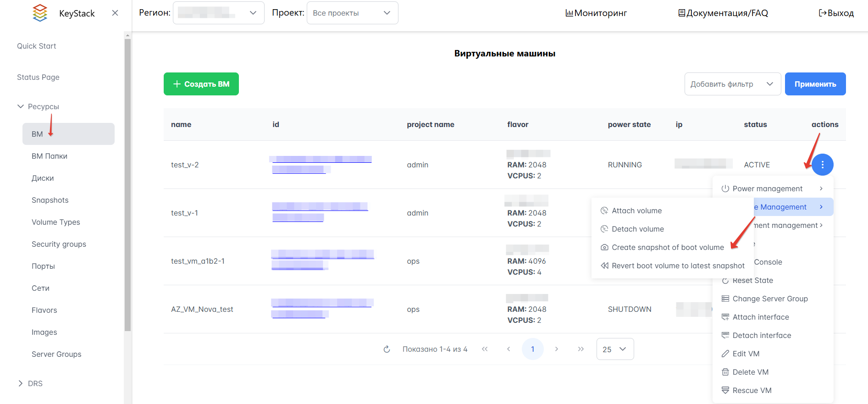Image resolution: width=868 pixels, height=404 pixels.
Task: Click the green Создать ВМ button
Action: (x=201, y=84)
